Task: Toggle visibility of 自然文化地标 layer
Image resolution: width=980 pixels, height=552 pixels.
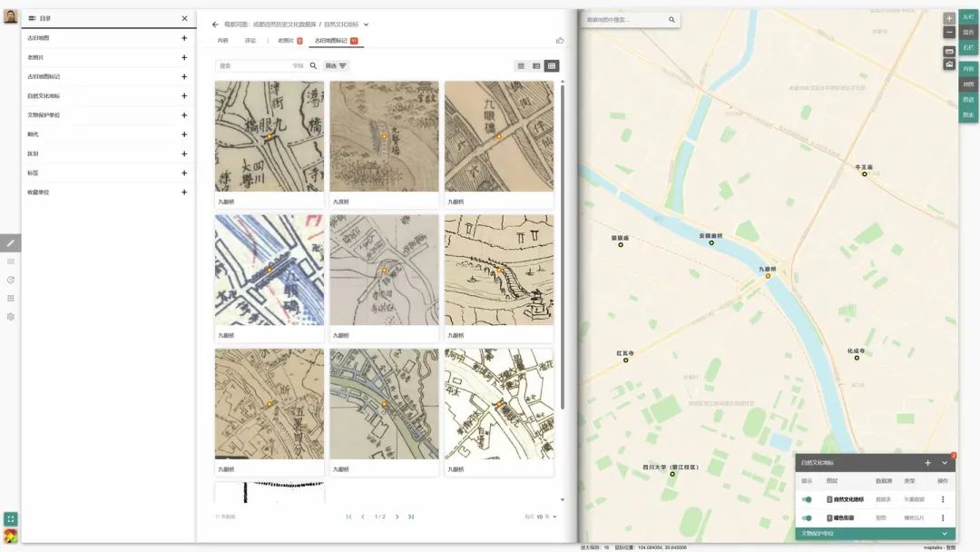Action: pyautogui.click(x=807, y=499)
